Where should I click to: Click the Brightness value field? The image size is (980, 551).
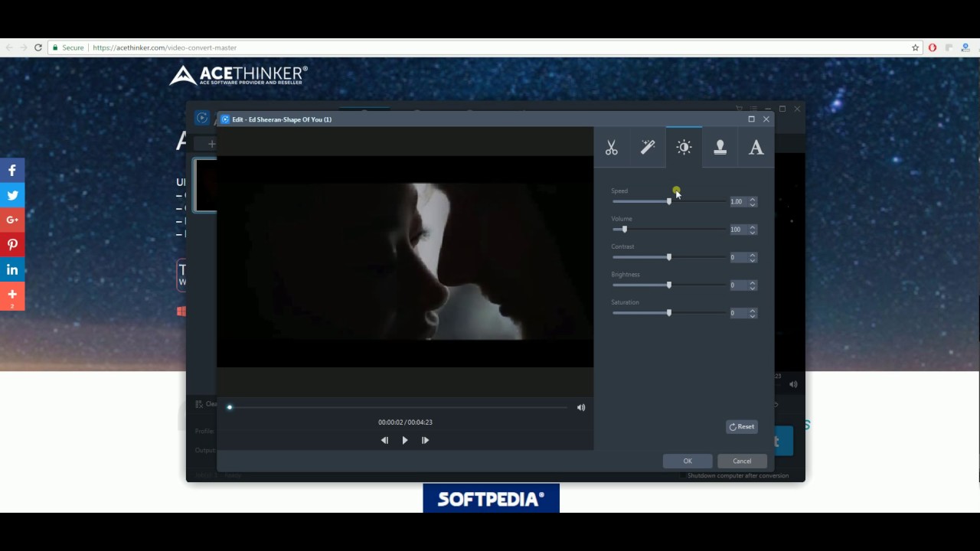[738, 285]
